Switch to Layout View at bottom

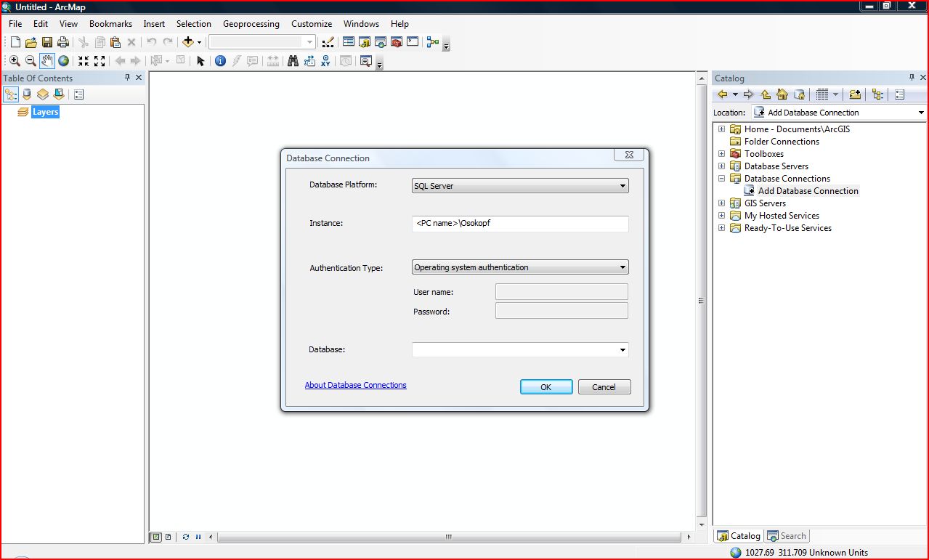168,537
